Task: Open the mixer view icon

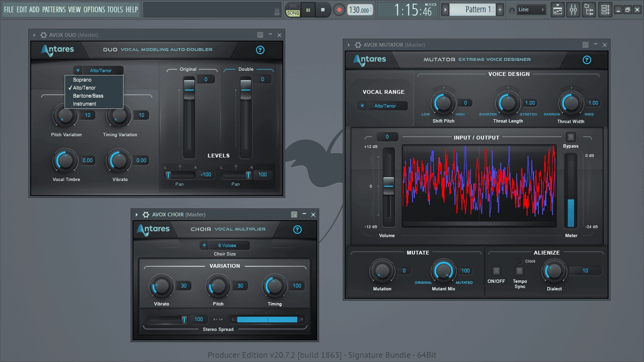Action: coord(574,9)
